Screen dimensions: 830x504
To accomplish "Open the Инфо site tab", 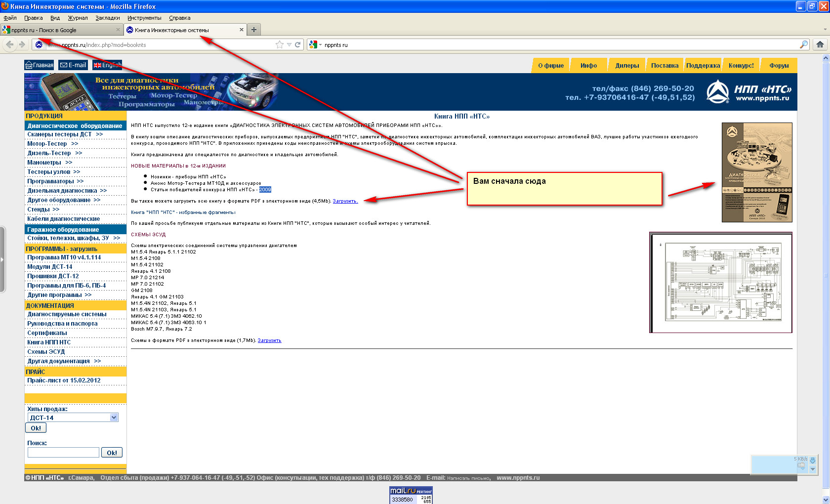I will 588,65.
